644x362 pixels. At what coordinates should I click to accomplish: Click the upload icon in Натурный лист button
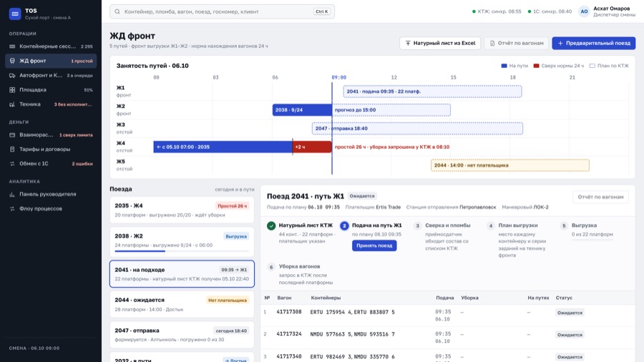click(x=408, y=43)
